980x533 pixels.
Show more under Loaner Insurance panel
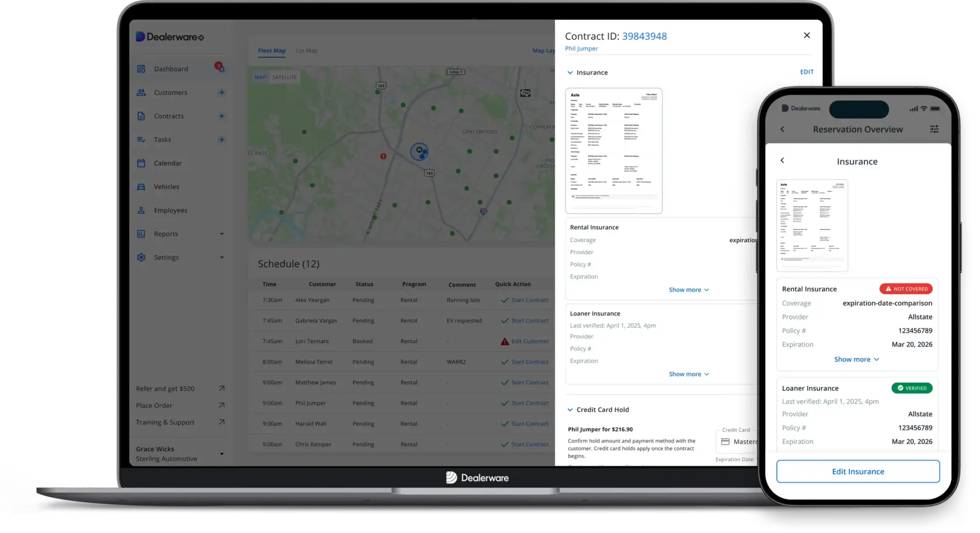tap(689, 374)
